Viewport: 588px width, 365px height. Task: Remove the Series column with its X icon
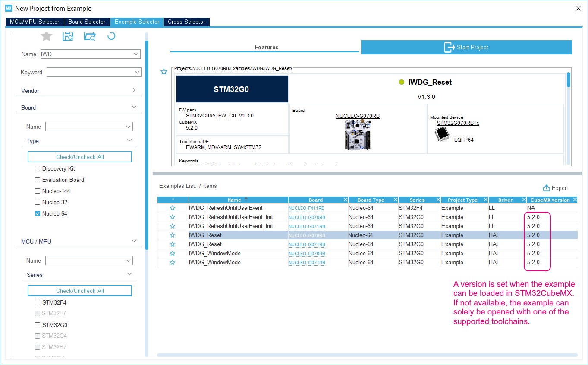coord(438,200)
